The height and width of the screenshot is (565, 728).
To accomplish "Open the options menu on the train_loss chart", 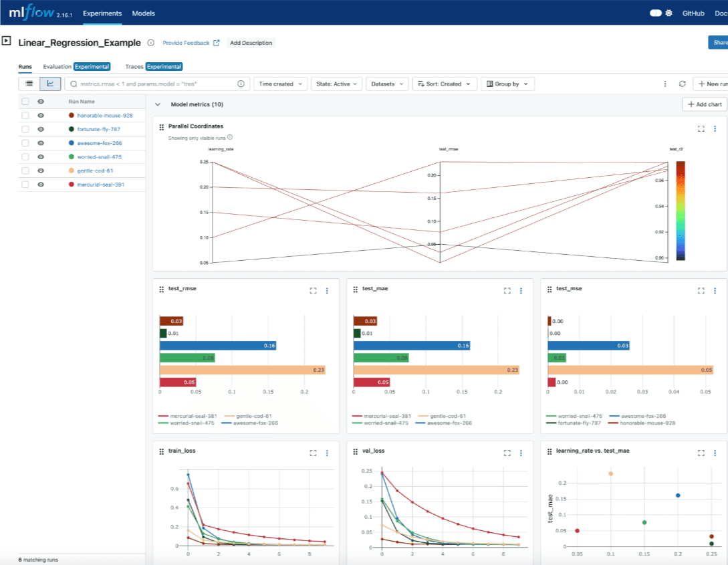I will [327, 452].
